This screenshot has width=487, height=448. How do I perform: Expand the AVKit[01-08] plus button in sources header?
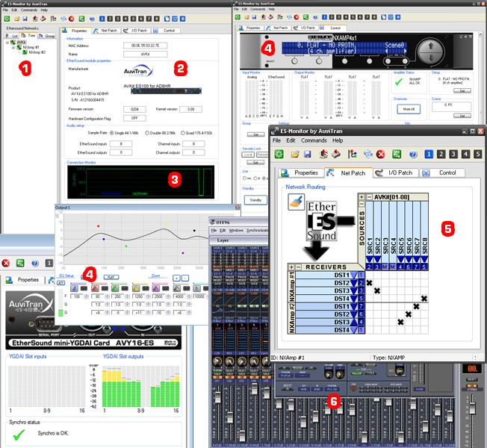362,197
